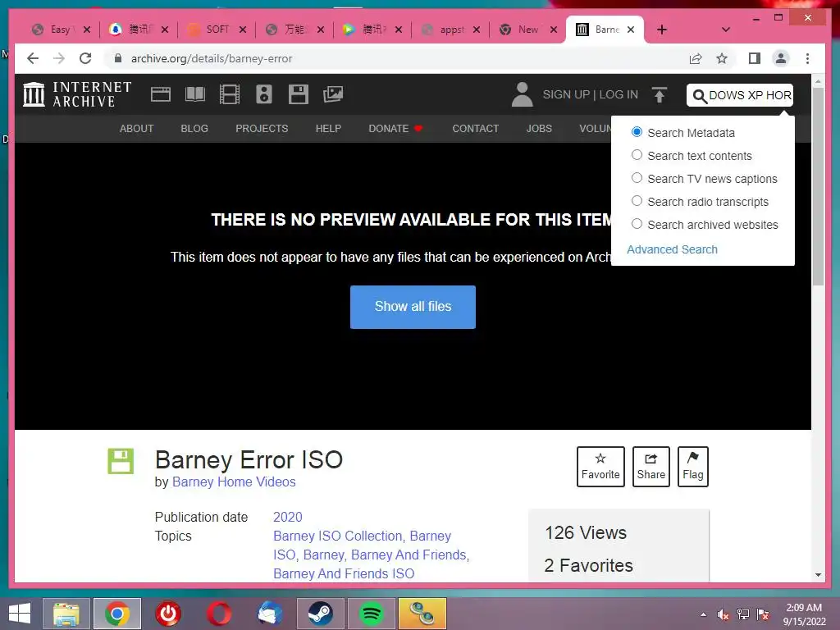Show hidden tray icons arrow
Image resolution: width=840 pixels, height=630 pixels.
click(x=703, y=614)
